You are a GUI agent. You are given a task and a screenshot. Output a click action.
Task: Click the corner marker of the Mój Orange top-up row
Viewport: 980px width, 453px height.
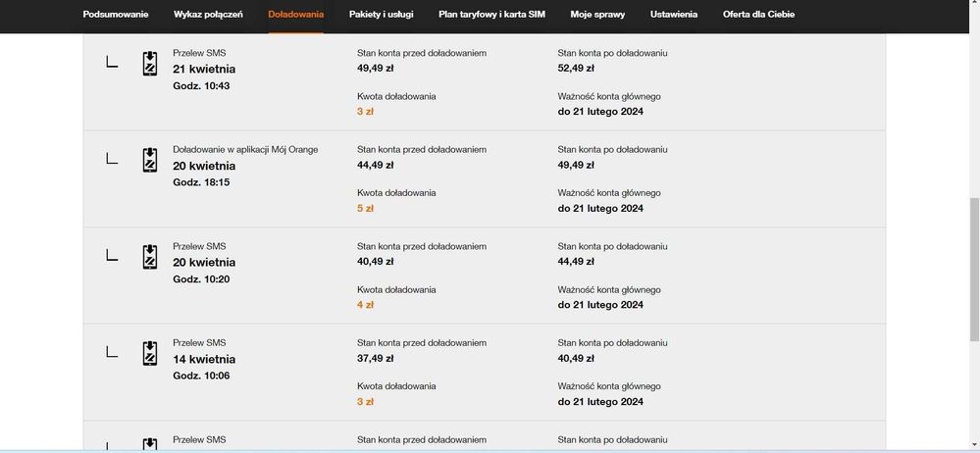tap(112, 159)
